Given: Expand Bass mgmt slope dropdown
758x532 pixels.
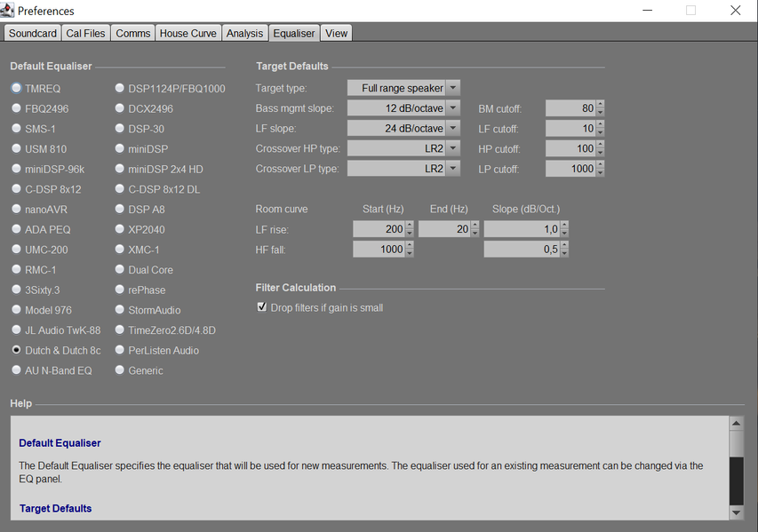Looking at the screenshot, I should click(403, 108).
